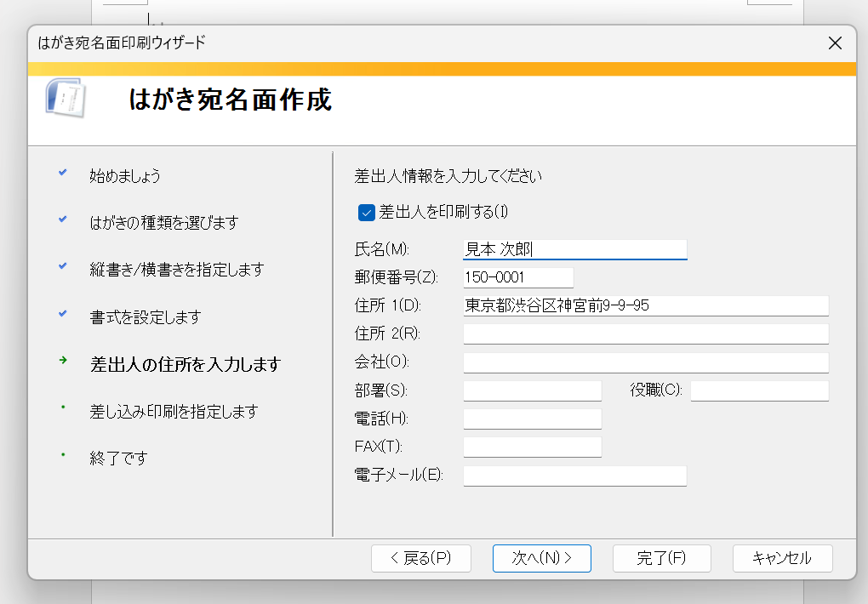
Task: Click the 住所 2 address field
Action: pyautogui.click(x=646, y=333)
